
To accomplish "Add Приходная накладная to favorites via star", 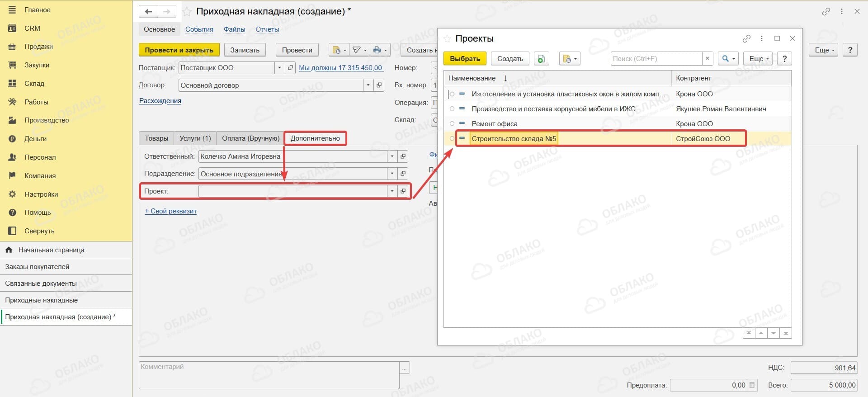I will pyautogui.click(x=186, y=12).
